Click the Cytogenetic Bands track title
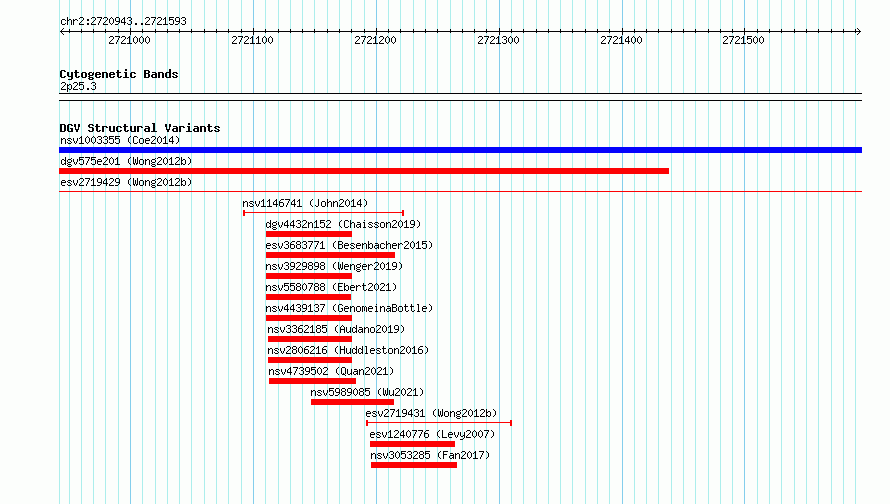The width and height of the screenshot is (890, 504). pyautogui.click(x=119, y=74)
